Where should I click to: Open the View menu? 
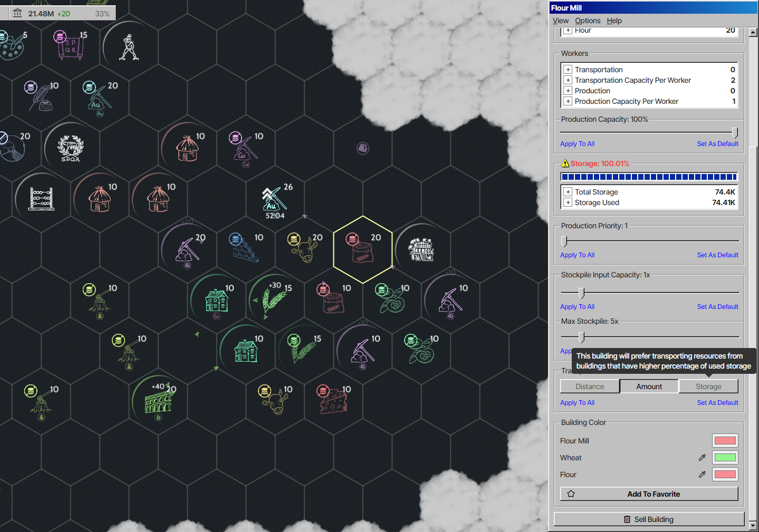tap(561, 21)
